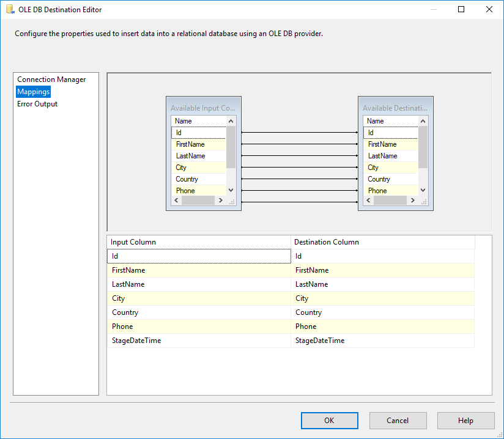Select Phone in Available Destination Columns
Viewport: 504px width, 439px height.
coord(391,191)
